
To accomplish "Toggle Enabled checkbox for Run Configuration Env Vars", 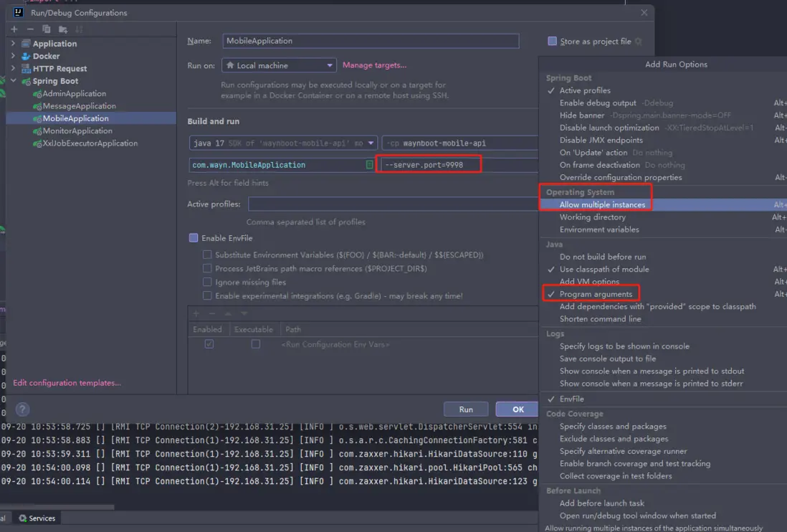I will pos(209,344).
